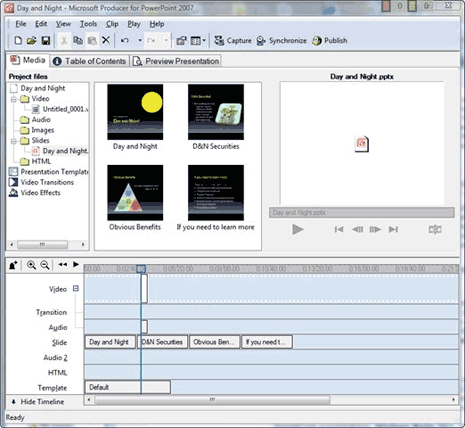
Task: Select Video Transitions item
Action: click(47, 182)
